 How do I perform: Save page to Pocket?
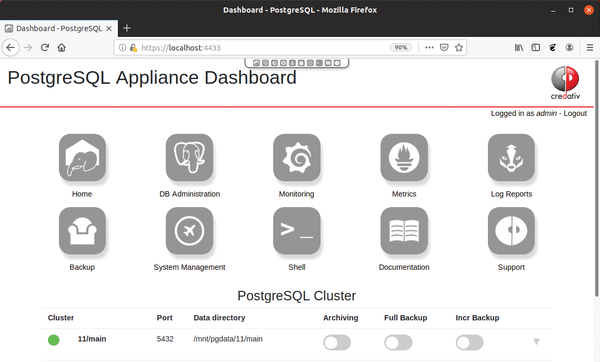pyautogui.click(x=444, y=47)
